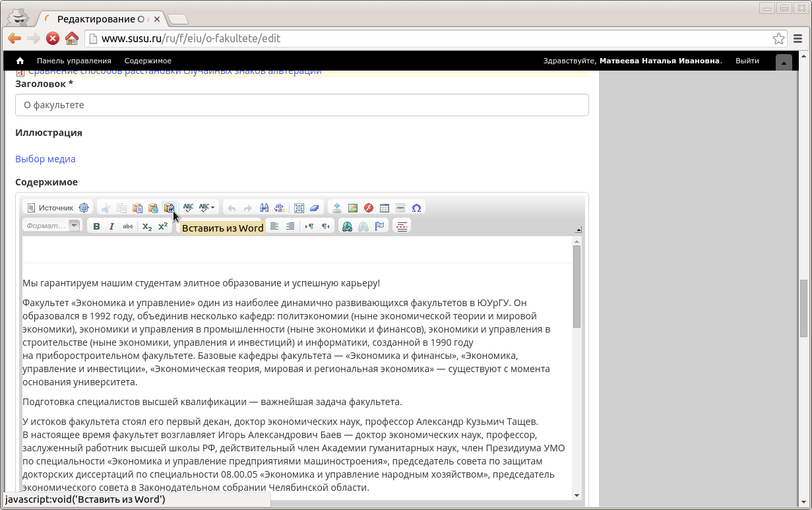Open spell check as you type dropdown
The height and width of the screenshot is (510, 812).
tap(207, 208)
